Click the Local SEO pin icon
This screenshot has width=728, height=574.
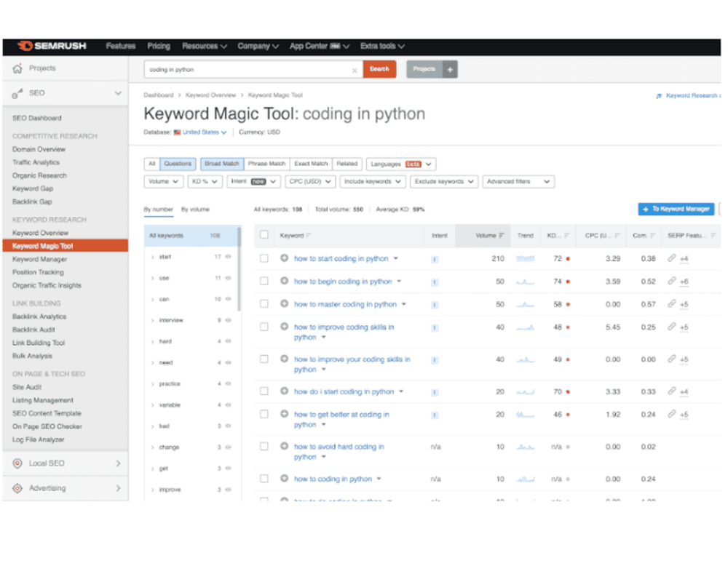[x=17, y=463]
